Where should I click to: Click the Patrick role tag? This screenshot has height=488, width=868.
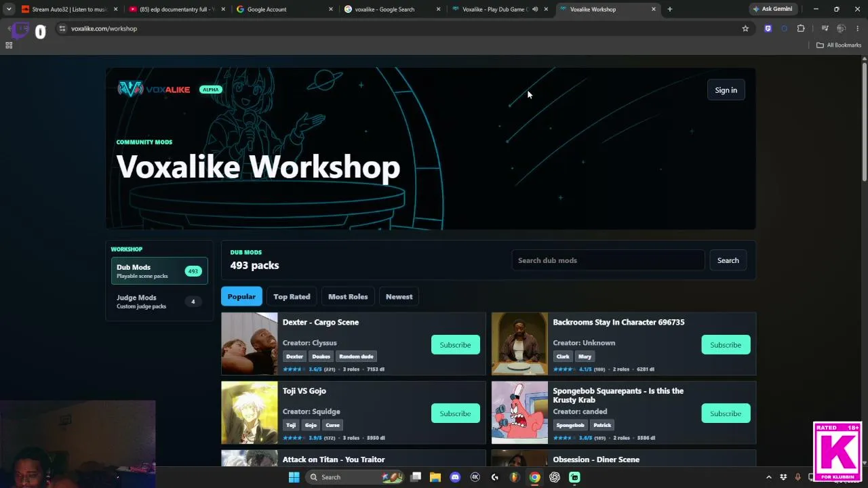coord(602,425)
